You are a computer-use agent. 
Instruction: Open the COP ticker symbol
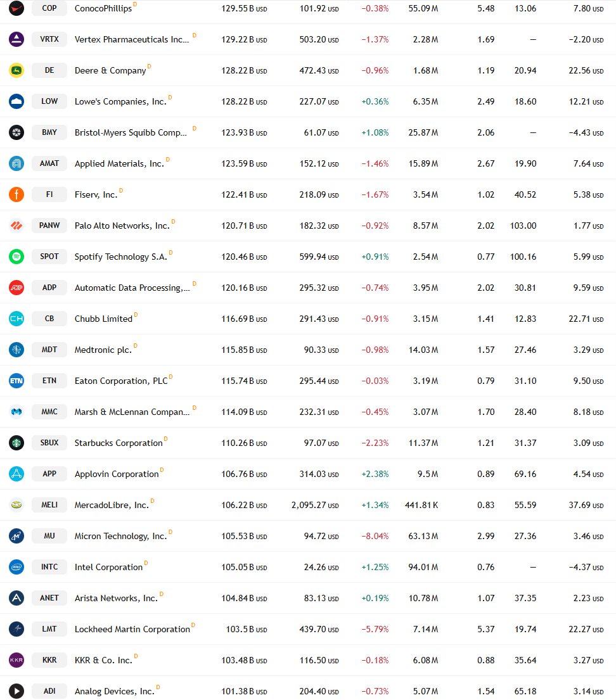coord(49,8)
